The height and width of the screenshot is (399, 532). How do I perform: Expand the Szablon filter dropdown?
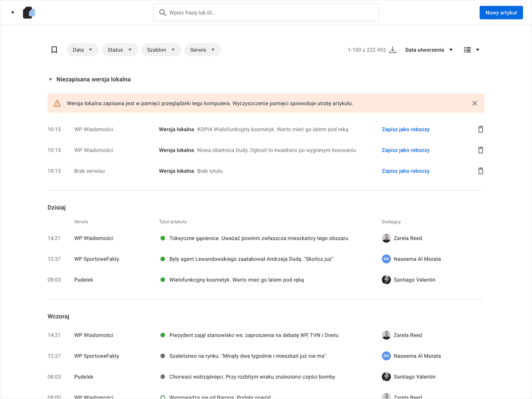pyautogui.click(x=161, y=50)
